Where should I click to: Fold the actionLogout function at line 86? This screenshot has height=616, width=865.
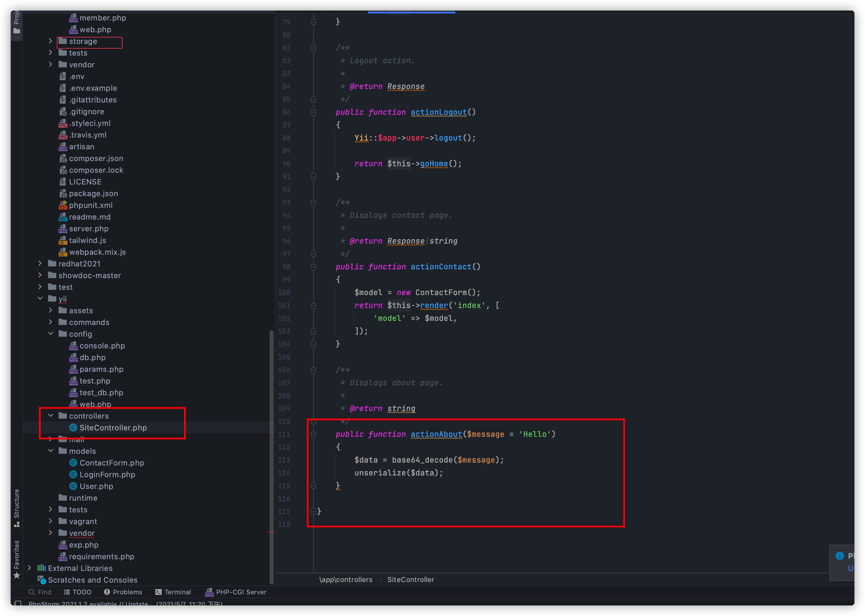314,112
